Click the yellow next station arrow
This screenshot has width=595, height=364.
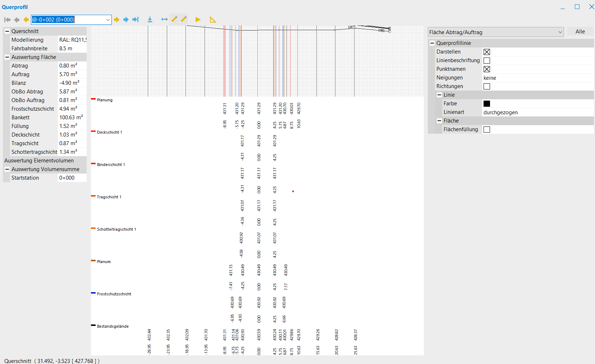point(116,20)
